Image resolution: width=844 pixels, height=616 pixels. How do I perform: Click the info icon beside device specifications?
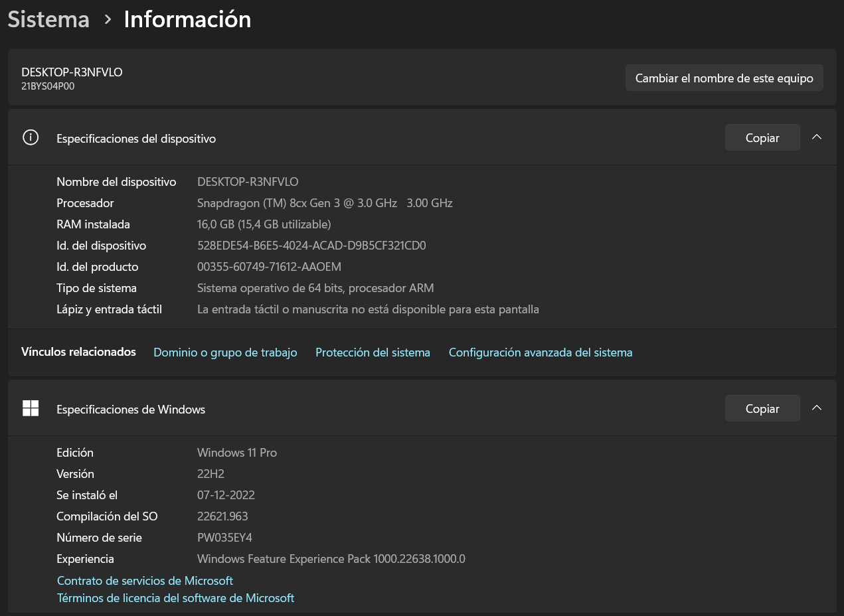31,137
